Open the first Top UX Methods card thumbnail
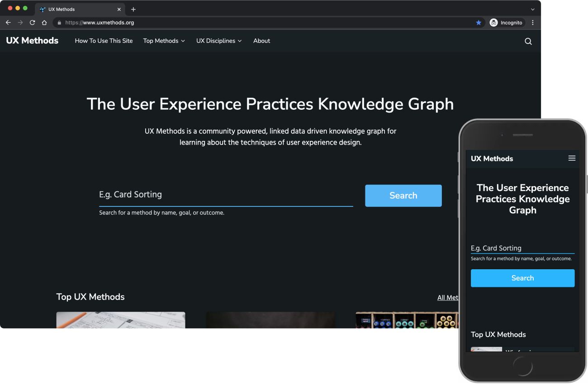This screenshot has width=588, height=384. click(121, 320)
